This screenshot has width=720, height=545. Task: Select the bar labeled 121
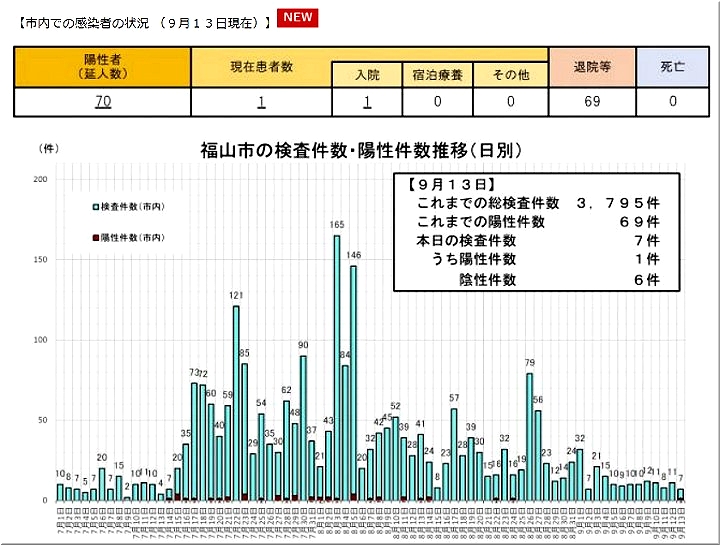[236, 402]
